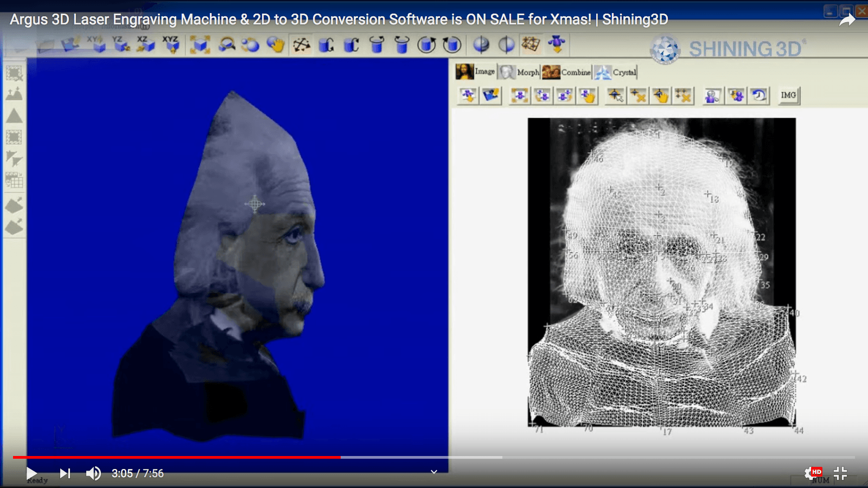Toggle the crossed-arrows axes tool
Image resolution: width=868 pixels, height=488 pixels.
point(301,44)
